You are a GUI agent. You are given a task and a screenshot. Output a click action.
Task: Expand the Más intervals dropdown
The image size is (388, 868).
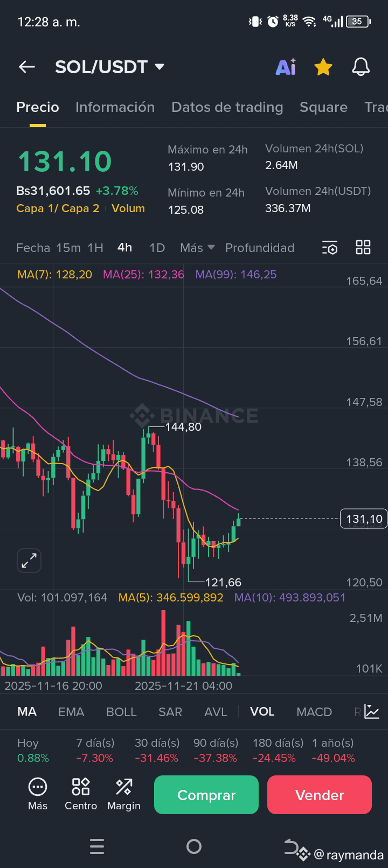click(x=197, y=248)
